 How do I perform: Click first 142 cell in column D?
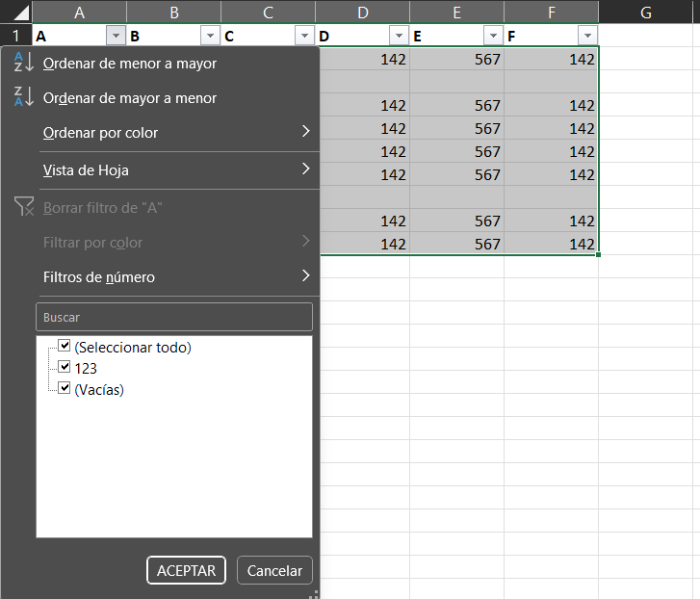[x=365, y=59]
